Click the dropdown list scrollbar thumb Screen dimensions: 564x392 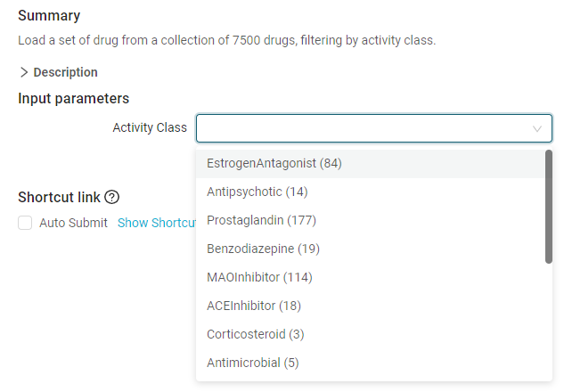(549, 207)
